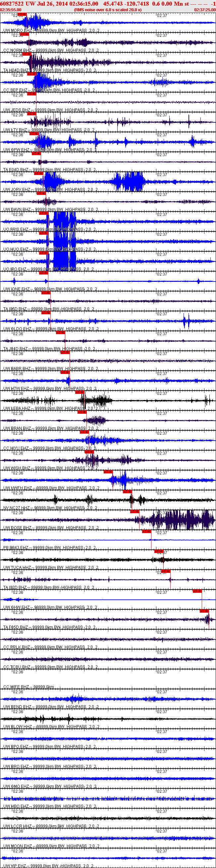
Task: Select the UW JEDS BHZ station label
Action: pyautogui.click(x=50, y=110)
